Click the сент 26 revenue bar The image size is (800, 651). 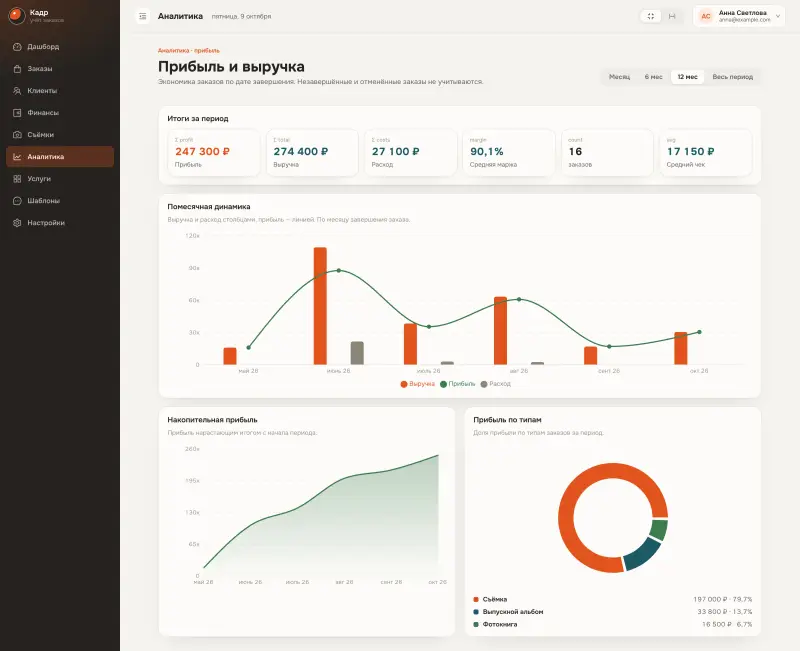pos(590,356)
